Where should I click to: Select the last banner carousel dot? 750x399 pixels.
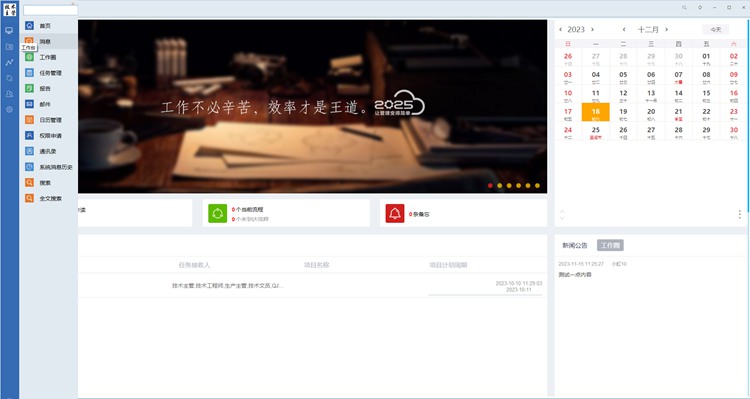(537, 186)
